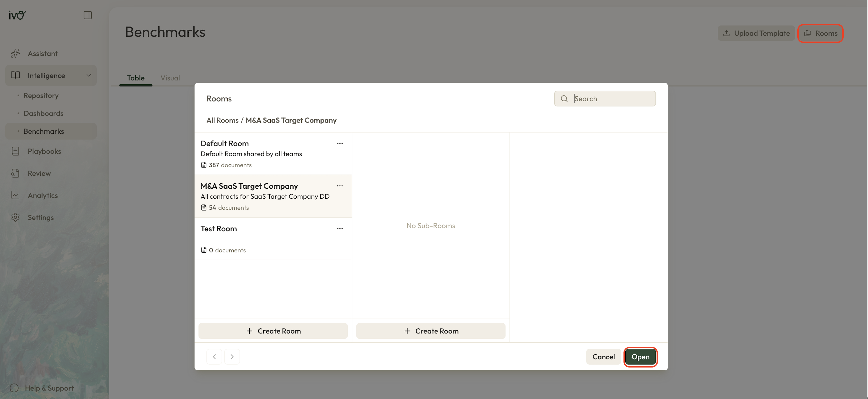Open Default Room options menu
The image size is (868, 399).
point(340,144)
